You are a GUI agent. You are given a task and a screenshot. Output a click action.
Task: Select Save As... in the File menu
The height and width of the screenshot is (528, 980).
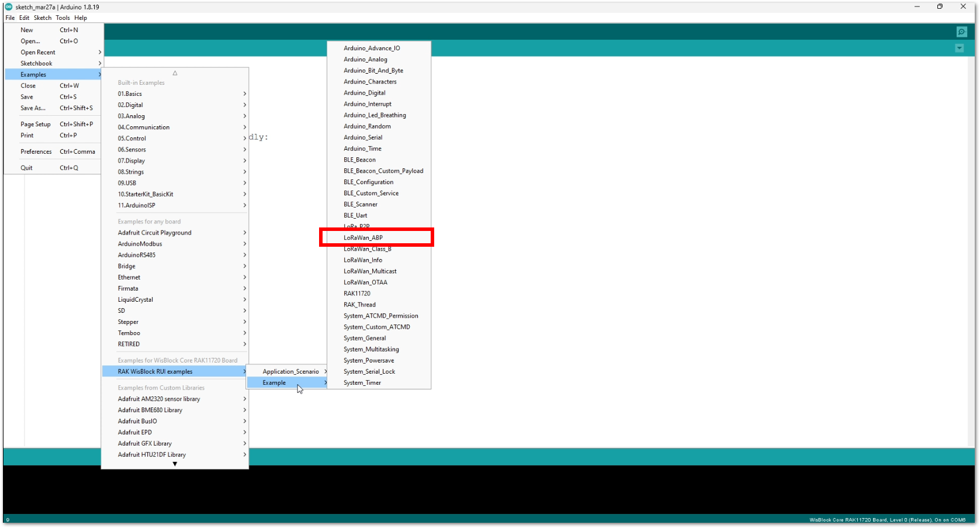[53, 108]
